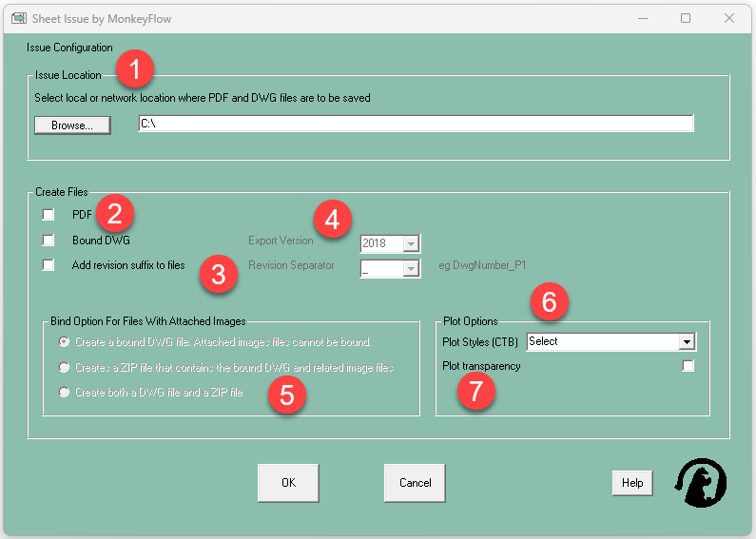Click the Browse... button
The image size is (756, 539).
[72, 125]
